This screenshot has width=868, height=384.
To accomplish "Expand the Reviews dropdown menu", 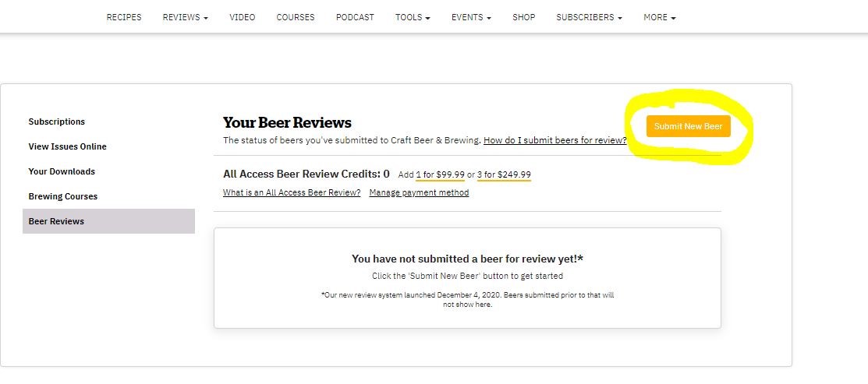I will (186, 17).
